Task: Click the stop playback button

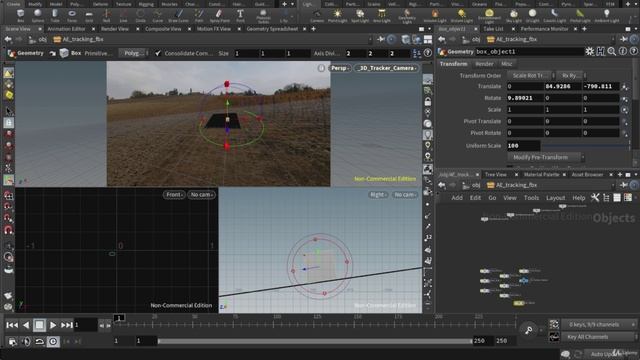Action: point(39,325)
